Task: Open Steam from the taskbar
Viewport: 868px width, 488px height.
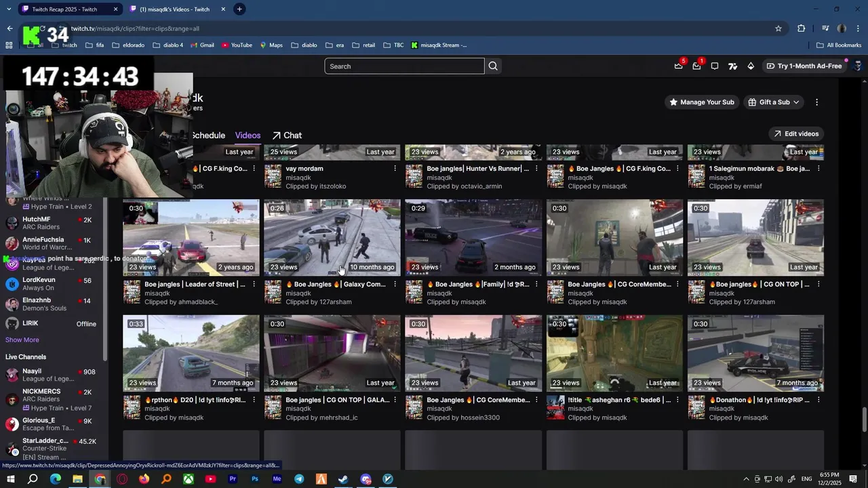Action: (343, 479)
